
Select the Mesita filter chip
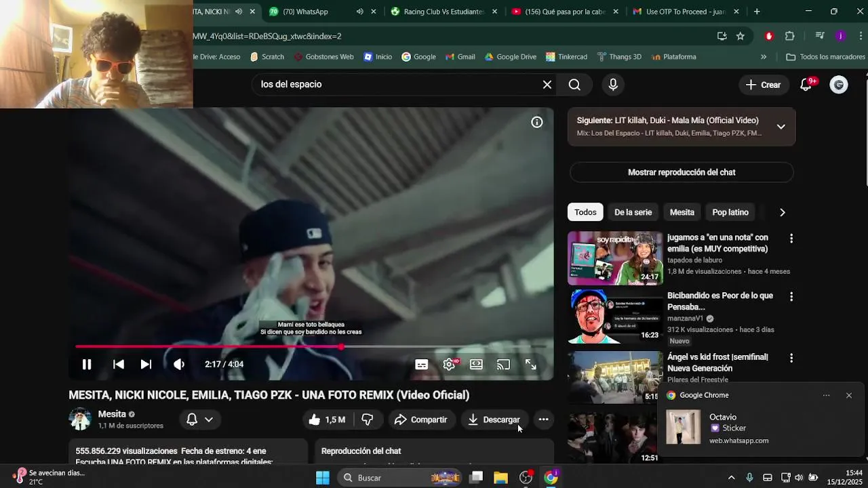[x=682, y=212]
